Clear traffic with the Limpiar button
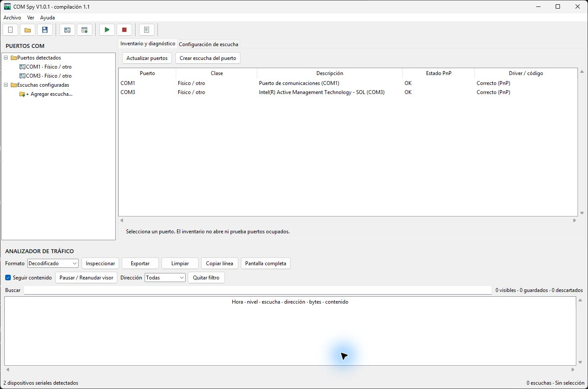588x389 pixels. coord(180,264)
